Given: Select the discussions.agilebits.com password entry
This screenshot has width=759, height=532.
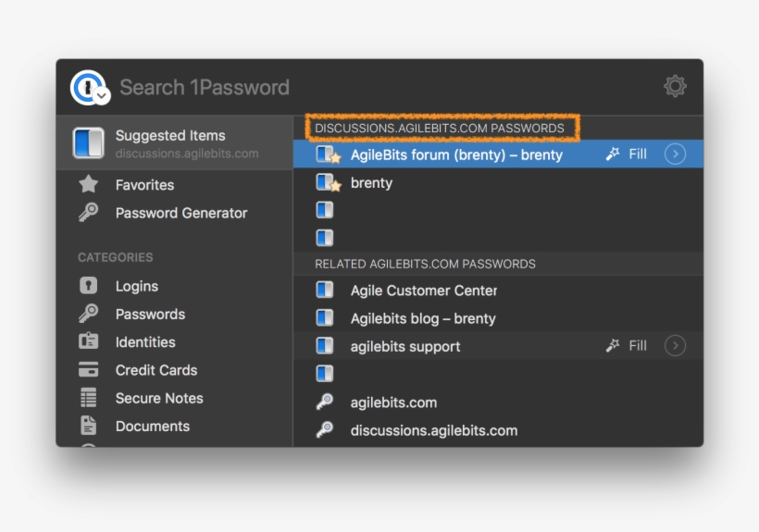Looking at the screenshot, I should 433,430.
